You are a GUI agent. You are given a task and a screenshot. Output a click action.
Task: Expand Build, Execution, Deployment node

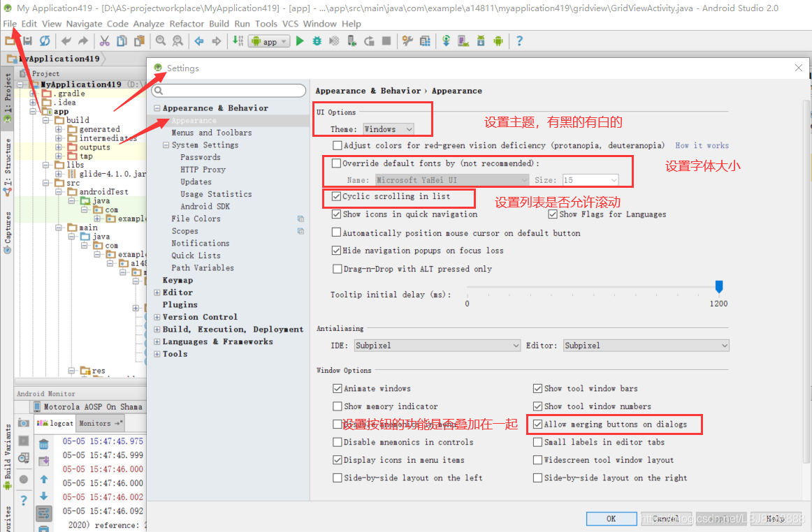tap(157, 329)
